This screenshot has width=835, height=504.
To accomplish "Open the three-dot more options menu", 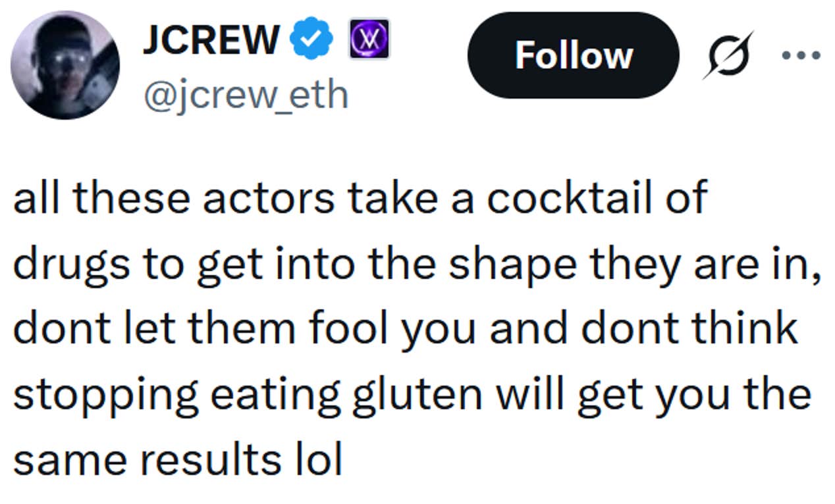I will (x=801, y=55).
